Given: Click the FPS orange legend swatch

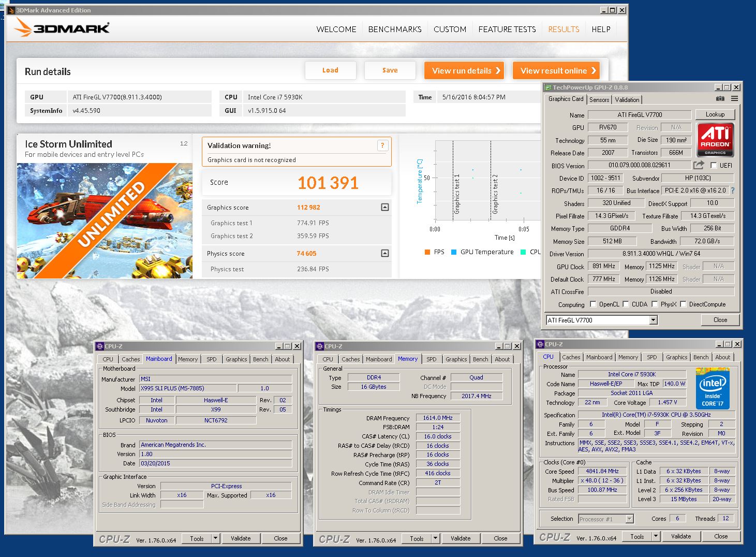Looking at the screenshot, I should pyautogui.click(x=427, y=252).
